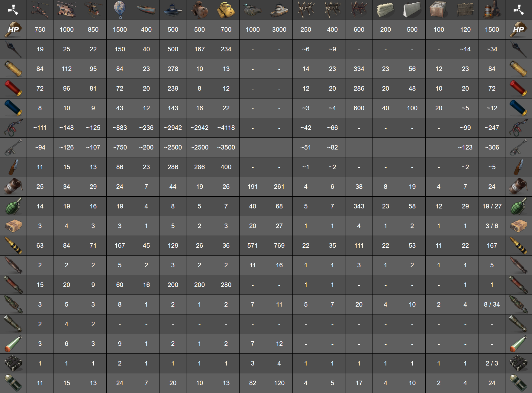Viewport: 532px width, 393px height.
Task: Click the Rust logo in the top-left corner
Action: [x=13, y=10]
